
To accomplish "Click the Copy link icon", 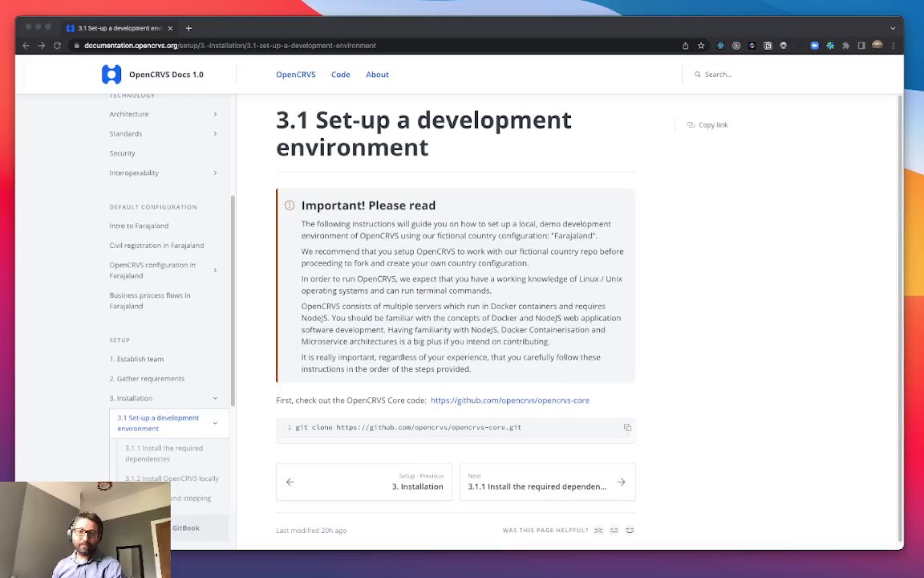I will pos(691,125).
